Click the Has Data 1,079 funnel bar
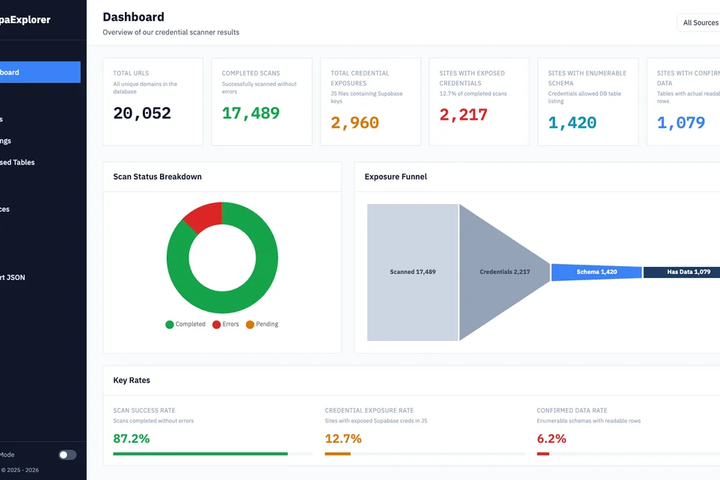 pyautogui.click(x=682, y=272)
